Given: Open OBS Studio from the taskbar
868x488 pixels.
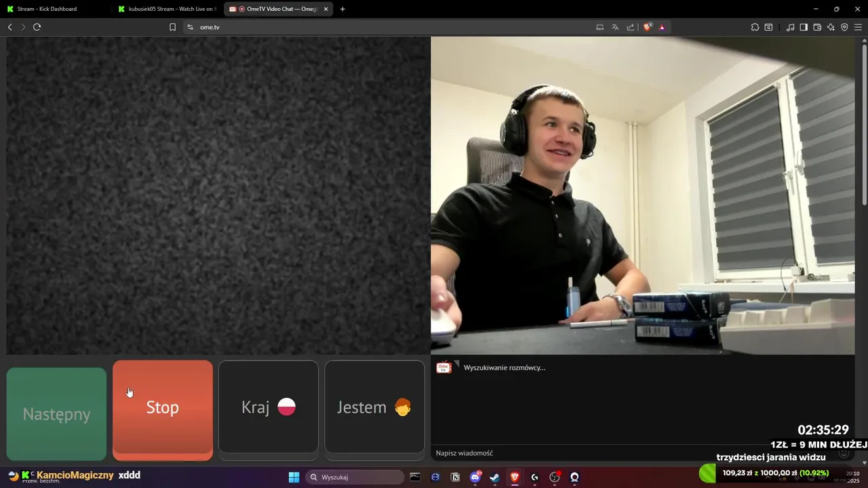Looking at the screenshot, I should click(555, 477).
